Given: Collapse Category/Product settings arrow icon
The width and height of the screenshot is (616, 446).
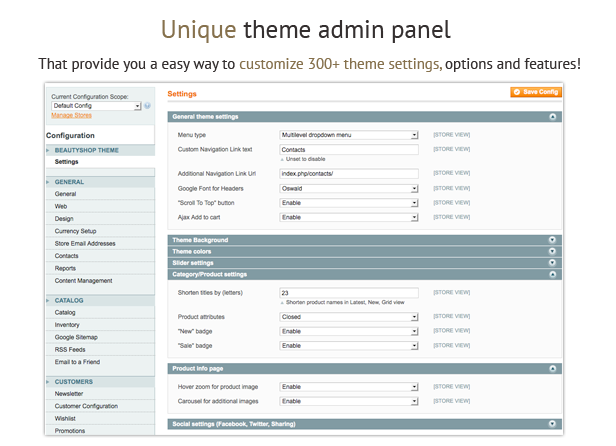Looking at the screenshot, I should click(x=553, y=274).
